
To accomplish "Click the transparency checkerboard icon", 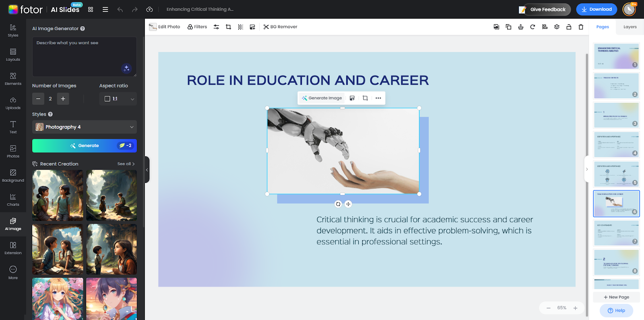I will pyautogui.click(x=241, y=27).
